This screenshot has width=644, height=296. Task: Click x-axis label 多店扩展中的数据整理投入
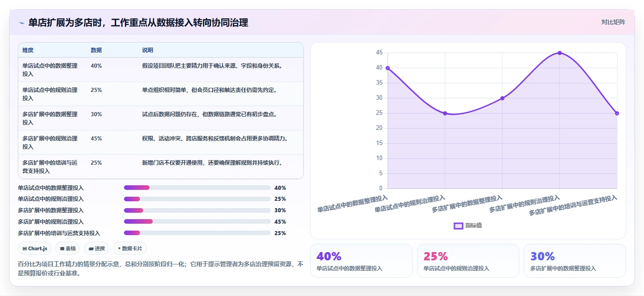click(x=467, y=203)
